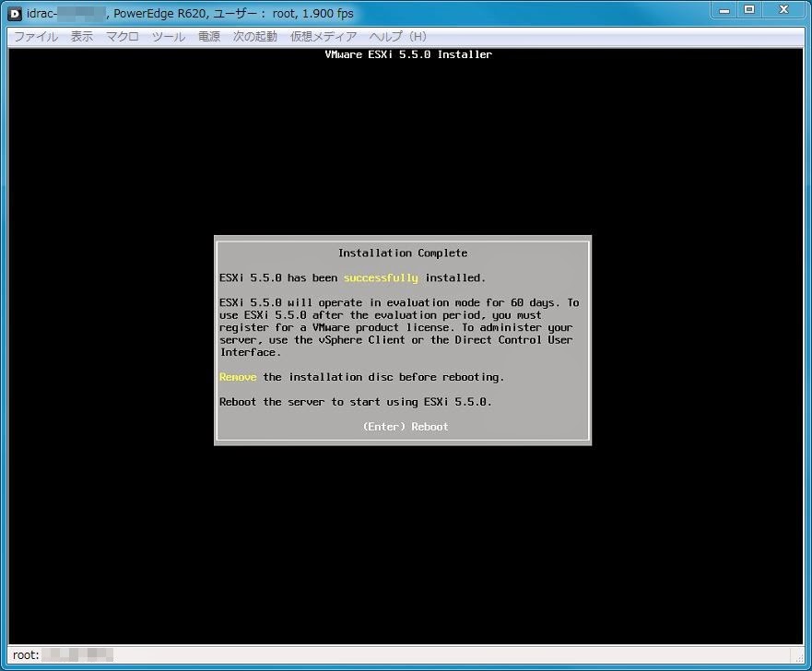Click (Enter) Reboot in the installer dialog

(x=406, y=427)
